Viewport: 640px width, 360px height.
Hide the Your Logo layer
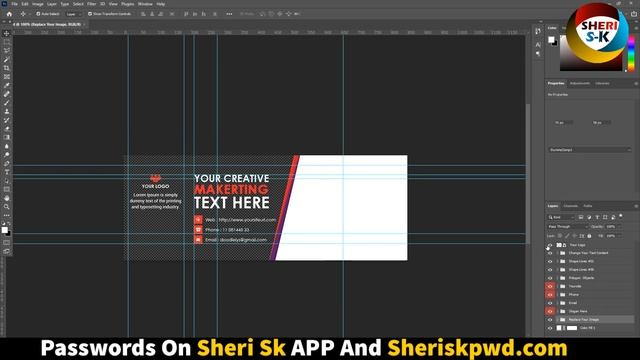click(x=550, y=245)
